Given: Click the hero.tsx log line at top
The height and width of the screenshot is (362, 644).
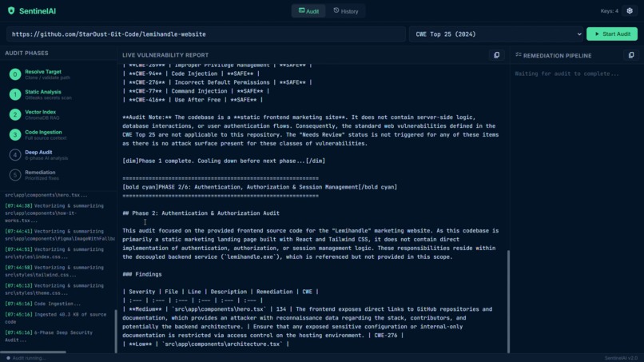Looking at the screenshot, I should 46,195.
